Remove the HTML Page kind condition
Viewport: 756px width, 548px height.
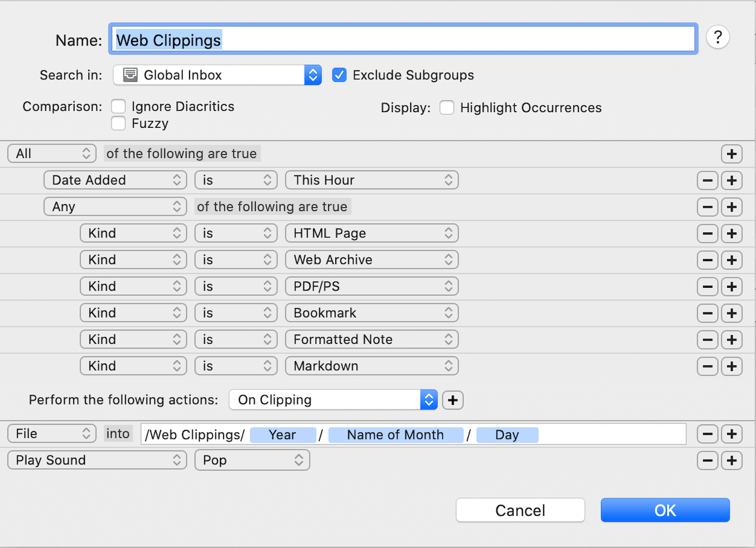point(707,233)
